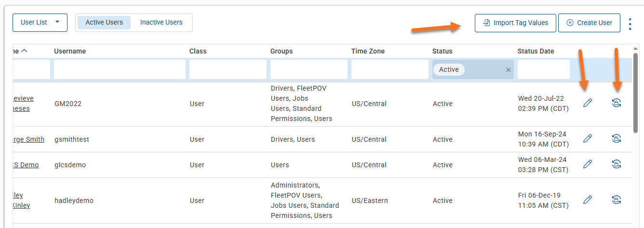The height and width of the screenshot is (228, 644).
Task: Select username cell GM2022
Action: click(x=68, y=104)
